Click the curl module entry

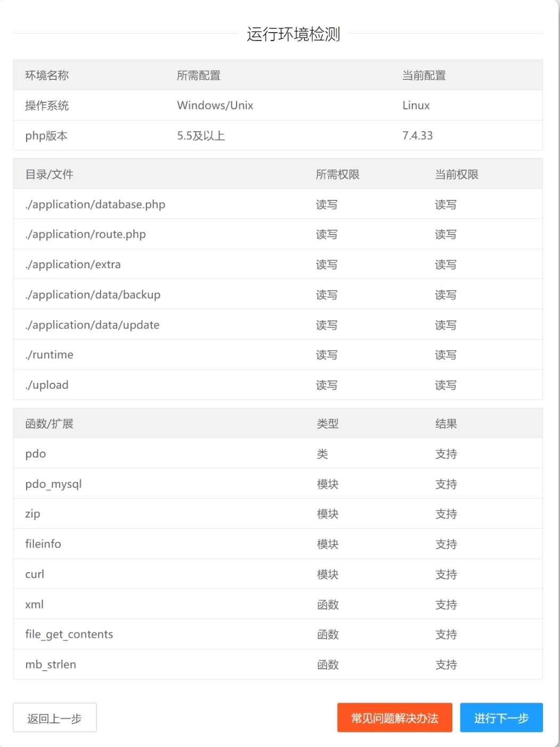point(35,574)
